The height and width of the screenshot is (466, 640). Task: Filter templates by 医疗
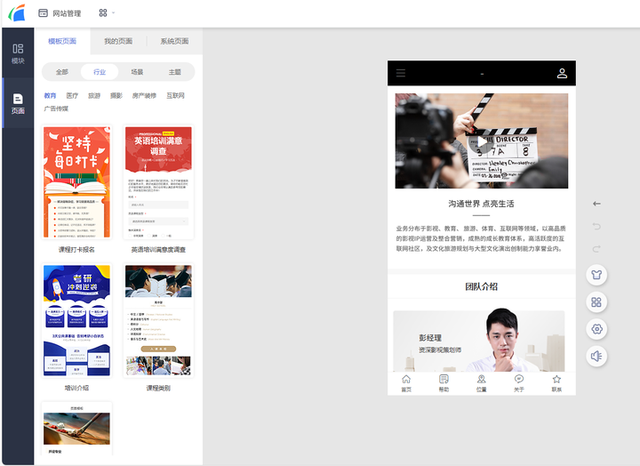point(72,95)
